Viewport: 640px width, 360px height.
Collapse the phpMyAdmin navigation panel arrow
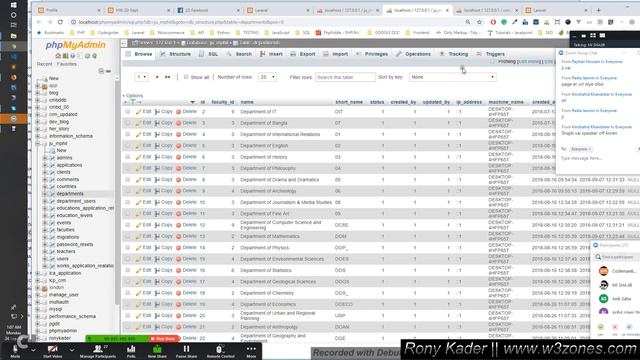click(124, 42)
